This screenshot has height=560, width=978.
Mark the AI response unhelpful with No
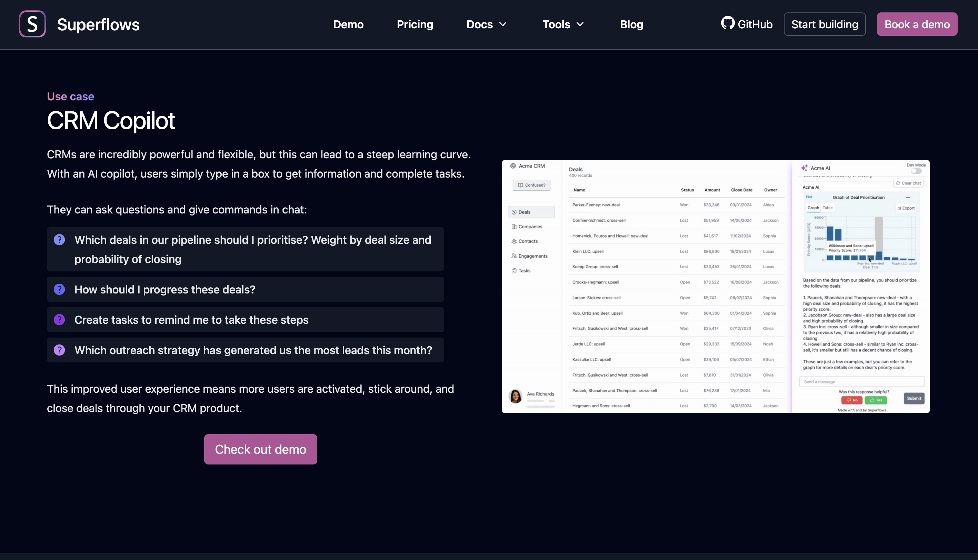coord(852,400)
